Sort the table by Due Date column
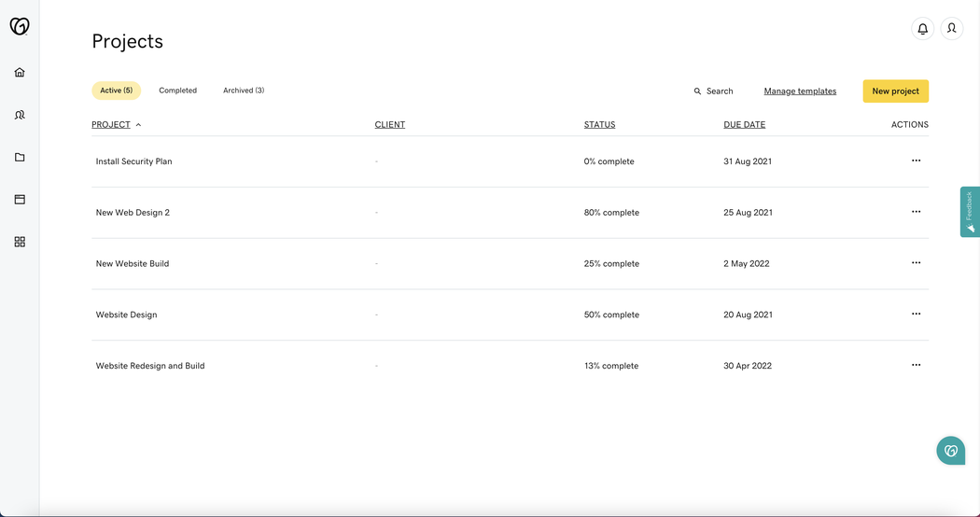The width and height of the screenshot is (980, 517). coord(744,125)
